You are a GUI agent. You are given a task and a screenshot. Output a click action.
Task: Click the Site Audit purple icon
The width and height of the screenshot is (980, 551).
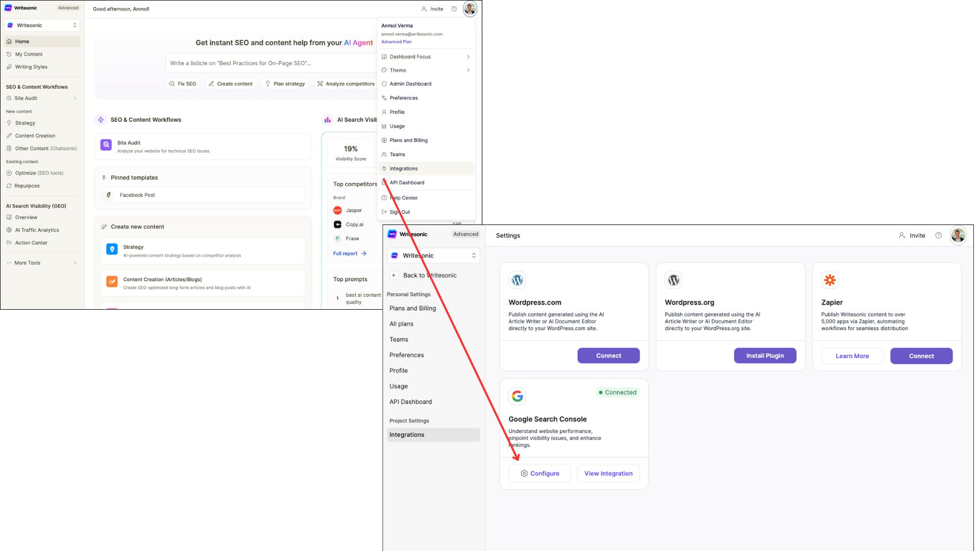106,145
